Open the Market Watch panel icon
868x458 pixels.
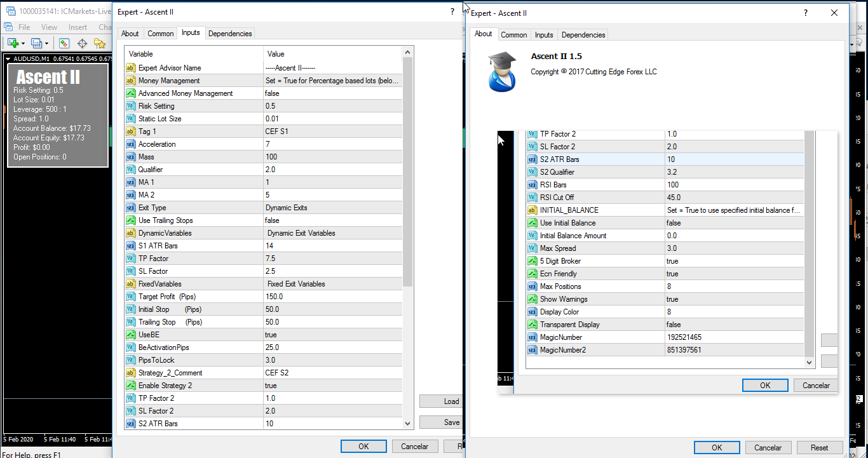(x=64, y=43)
